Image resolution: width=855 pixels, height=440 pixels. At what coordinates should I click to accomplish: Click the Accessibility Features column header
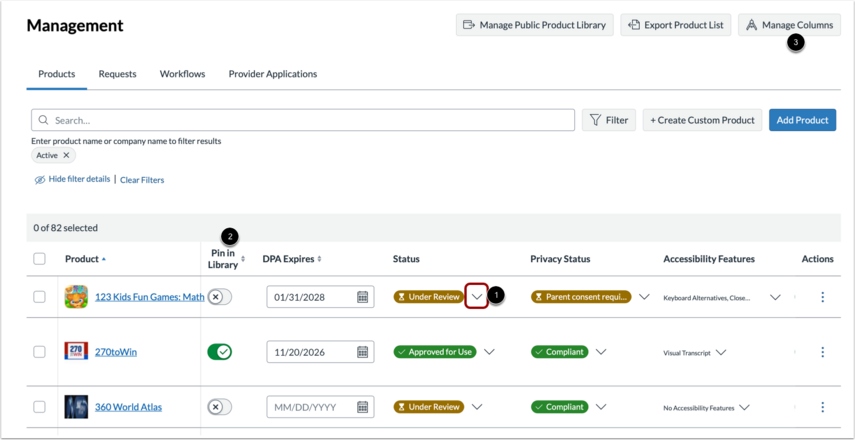coord(709,259)
